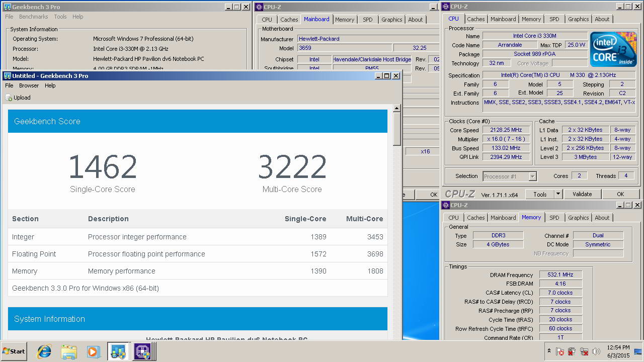This screenshot has height=362, width=644.
Task: Click the Hewlett-Packard manufacturer field
Action: pyautogui.click(x=368, y=39)
